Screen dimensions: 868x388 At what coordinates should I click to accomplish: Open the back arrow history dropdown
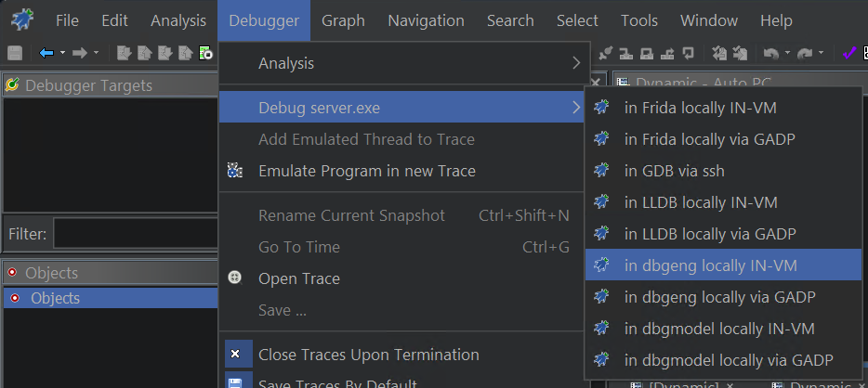point(62,53)
